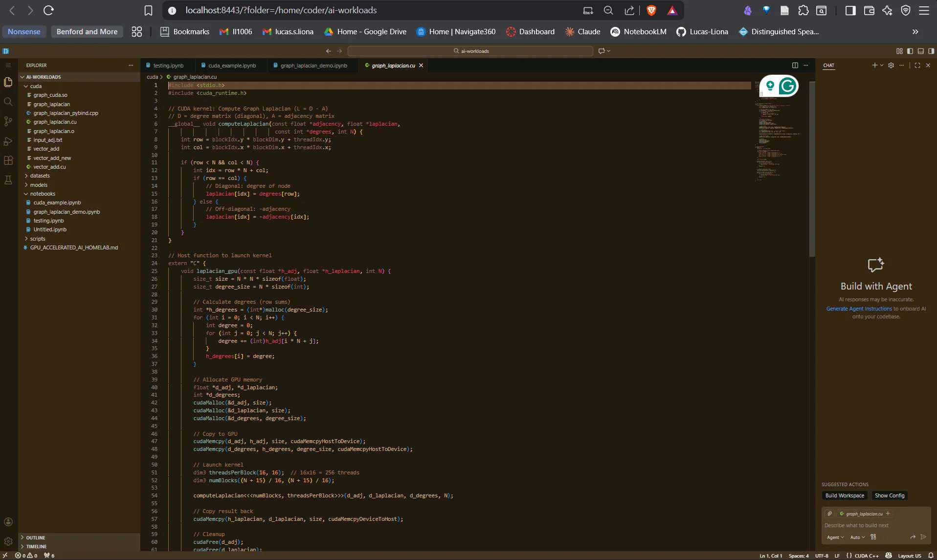Toggle the primary side bar

pos(910,51)
